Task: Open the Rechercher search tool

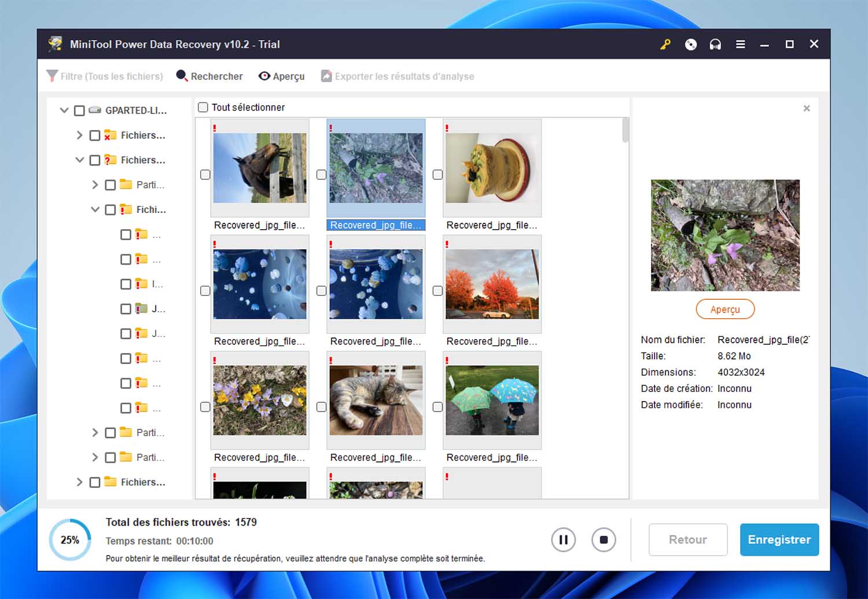Action: tap(209, 76)
